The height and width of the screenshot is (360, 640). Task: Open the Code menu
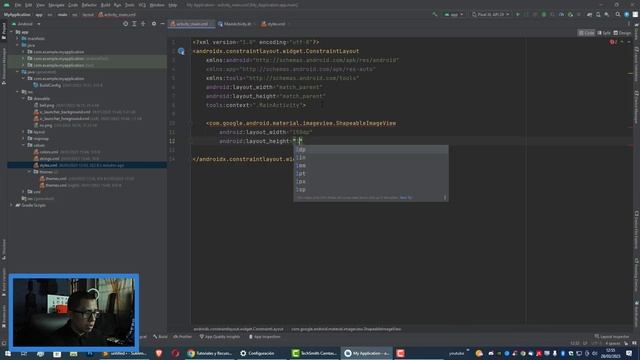[73, 5]
